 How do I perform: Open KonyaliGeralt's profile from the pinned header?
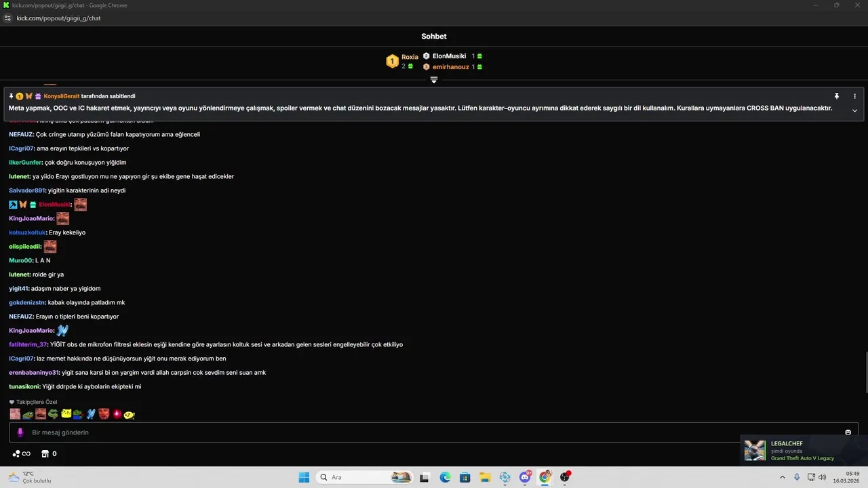62,96
